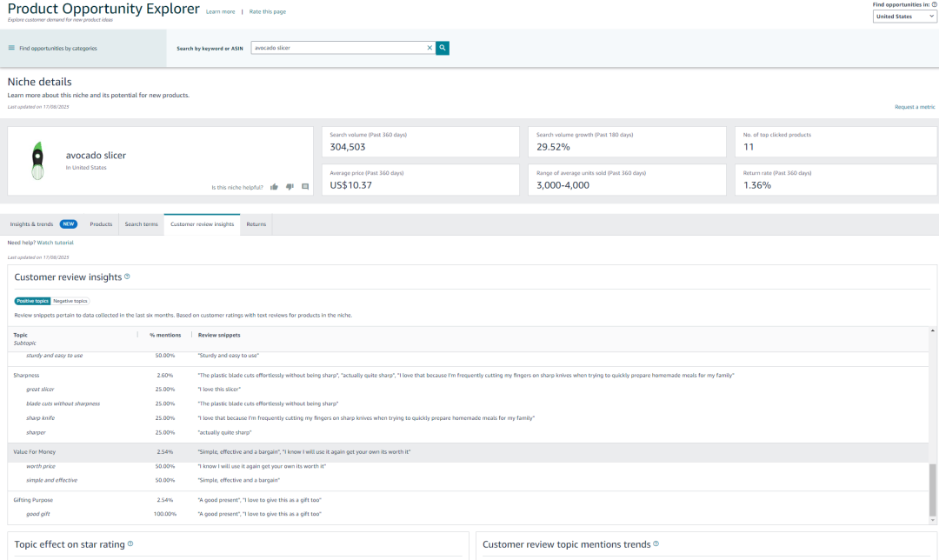Viewport: 939px width, 560px height.
Task: Switch to Negative topics toggle
Action: pos(70,301)
